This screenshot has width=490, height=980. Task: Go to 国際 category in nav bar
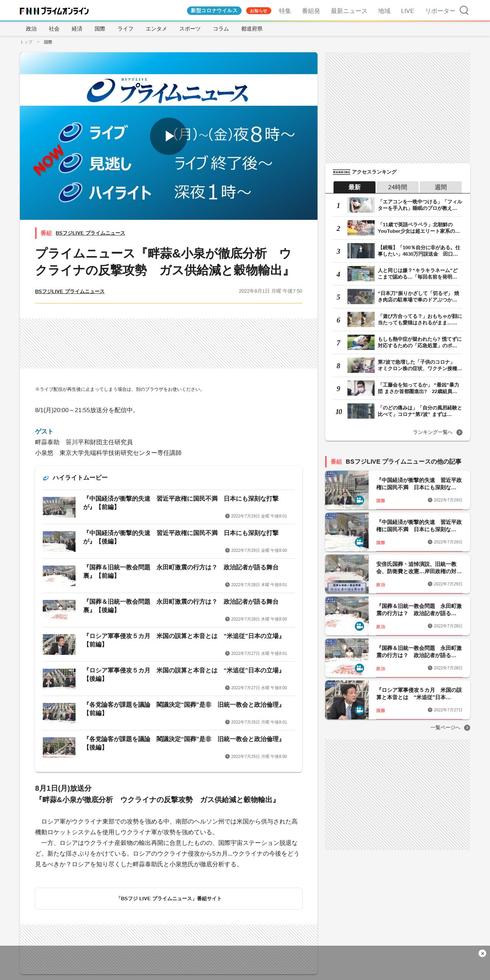tap(100, 29)
